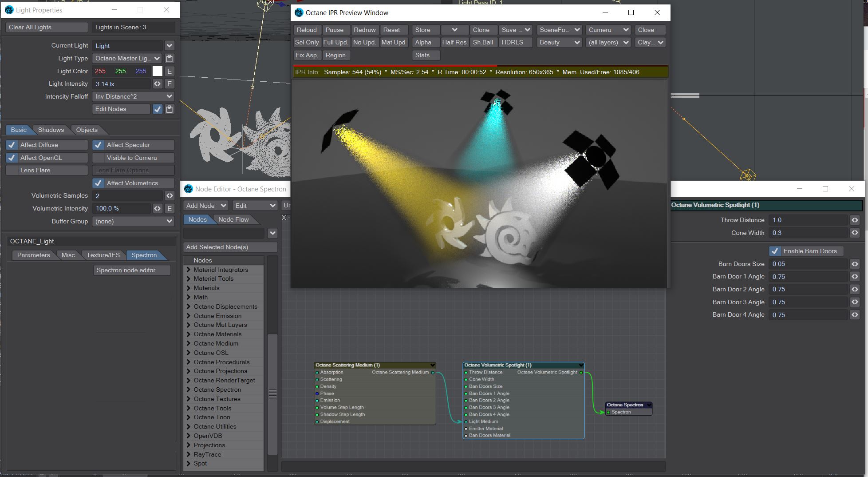
Task: Click the Clear All Lights button
Action: (x=47, y=27)
